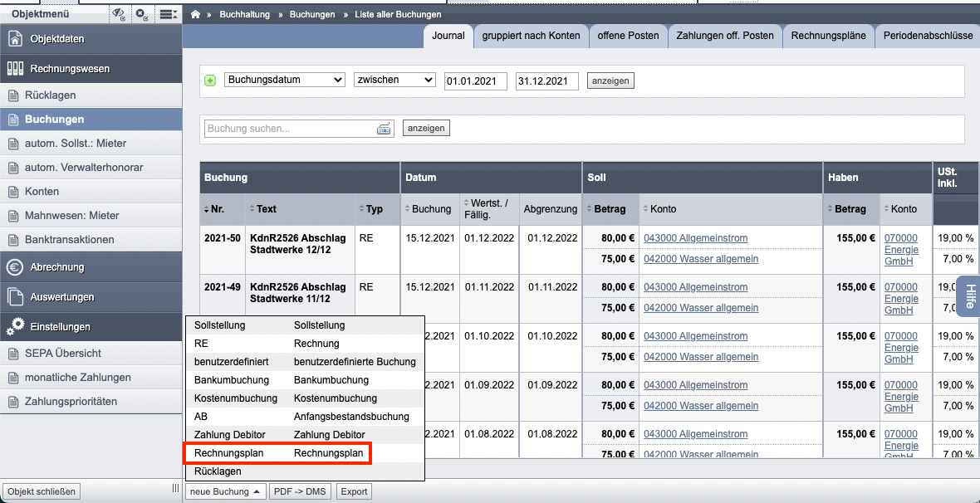Screen dimensions: 980x503
Task: Sort by the Buchung date column arrows
Action: tap(408, 209)
